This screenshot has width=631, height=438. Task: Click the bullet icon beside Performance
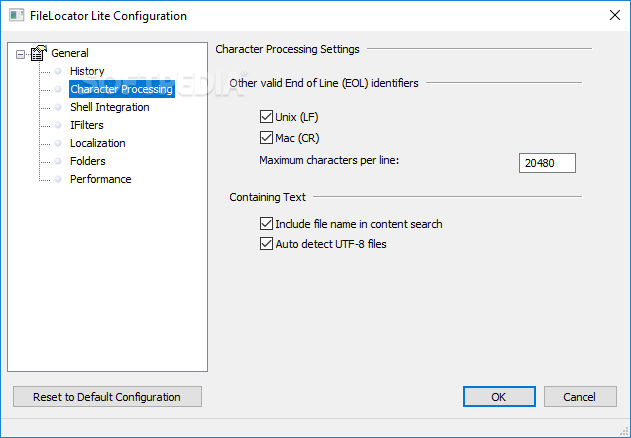point(58,179)
